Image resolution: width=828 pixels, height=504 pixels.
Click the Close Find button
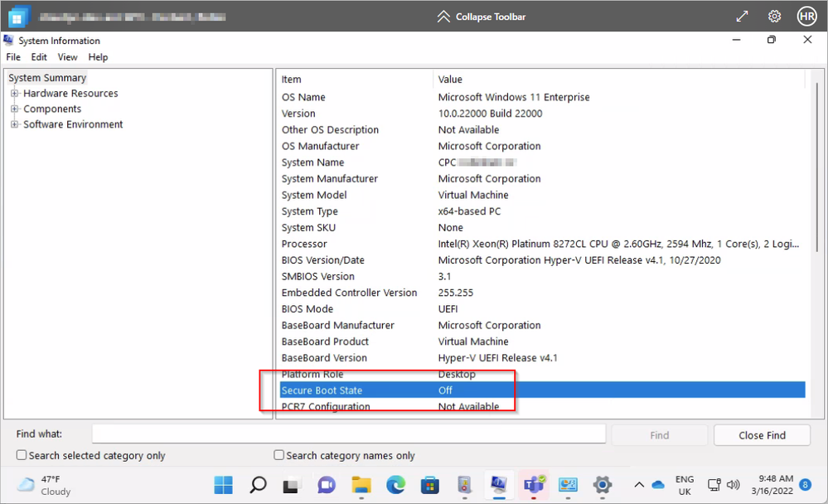click(x=762, y=435)
